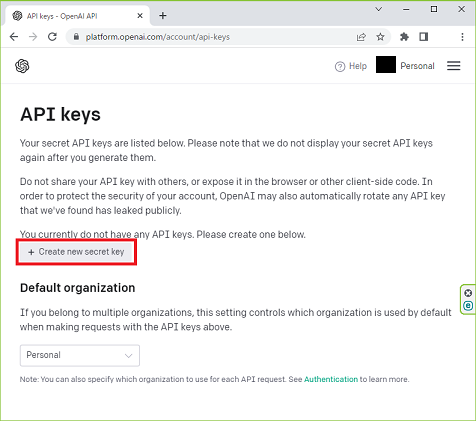This screenshot has height=421, width=476.
Task: Toggle the browser side panel icon
Action: click(424, 37)
